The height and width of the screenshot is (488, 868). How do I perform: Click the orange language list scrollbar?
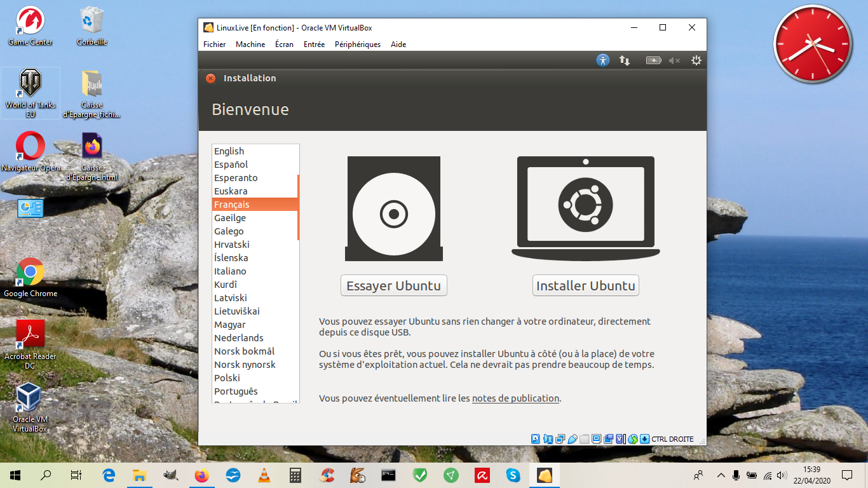tap(298, 208)
